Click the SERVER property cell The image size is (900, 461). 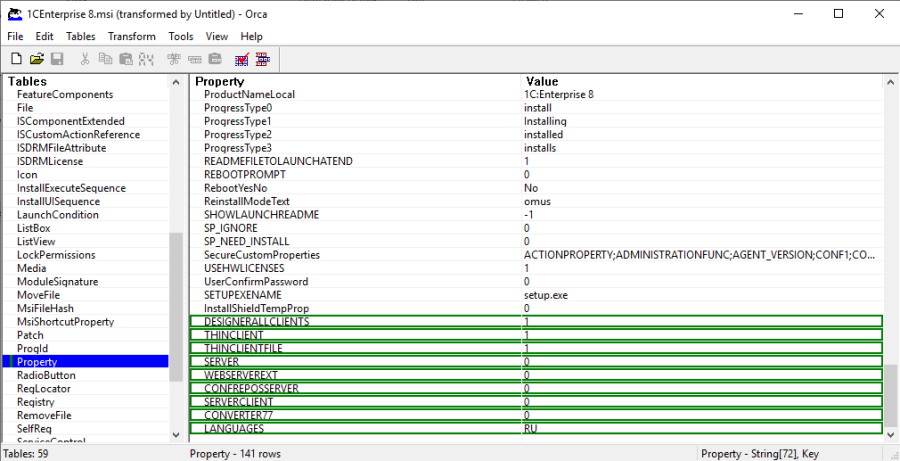click(221, 362)
